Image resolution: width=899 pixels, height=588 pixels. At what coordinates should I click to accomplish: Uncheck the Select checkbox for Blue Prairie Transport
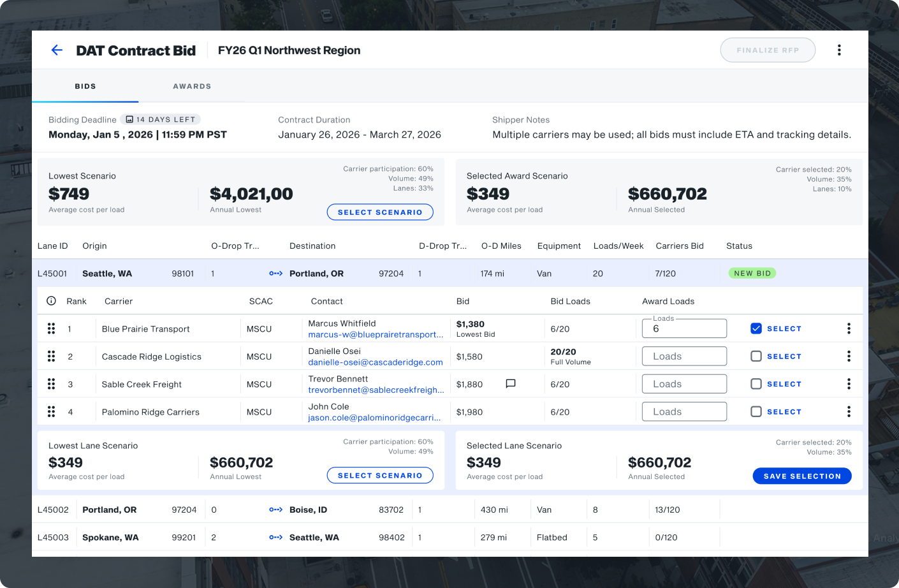coord(756,328)
